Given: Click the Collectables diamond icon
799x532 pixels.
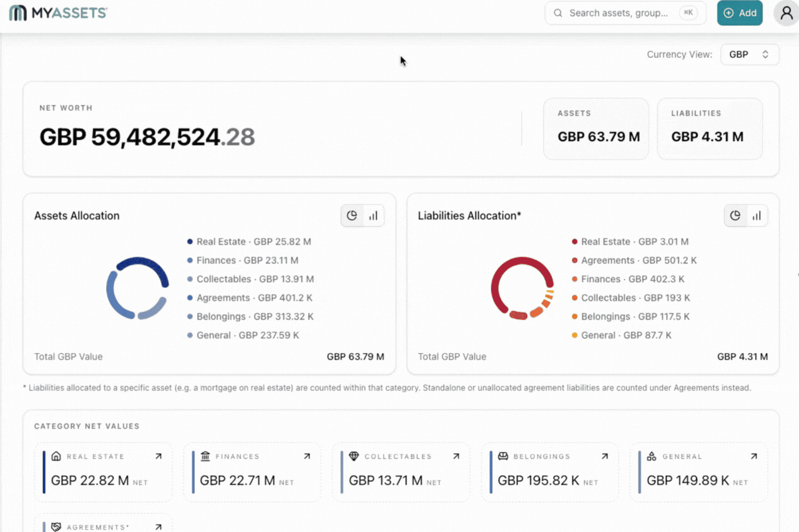Looking at the screenshot, I should [354, 457].
